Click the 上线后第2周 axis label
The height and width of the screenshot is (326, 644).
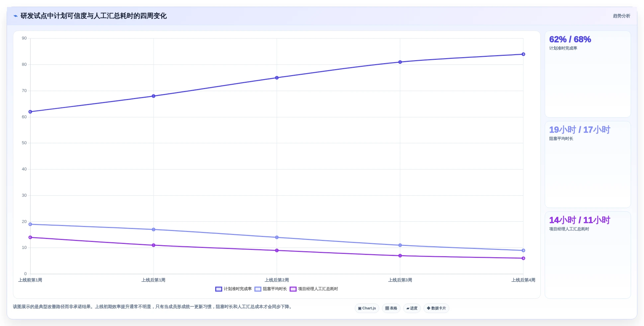point(277,280)
